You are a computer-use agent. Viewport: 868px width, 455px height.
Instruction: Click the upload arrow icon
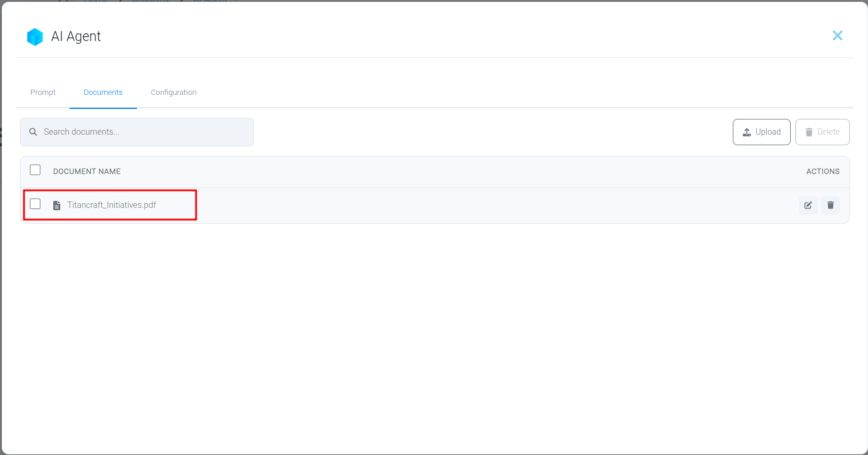747,132
